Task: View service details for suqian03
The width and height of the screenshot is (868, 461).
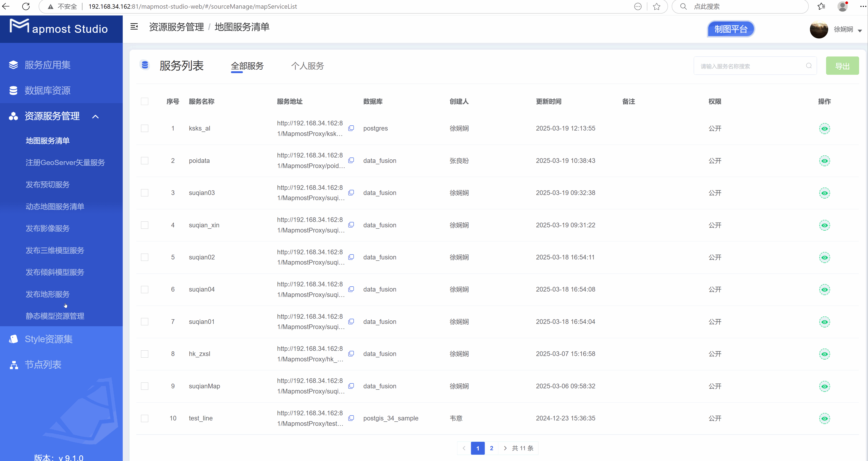Action: [x=824, y=193]
